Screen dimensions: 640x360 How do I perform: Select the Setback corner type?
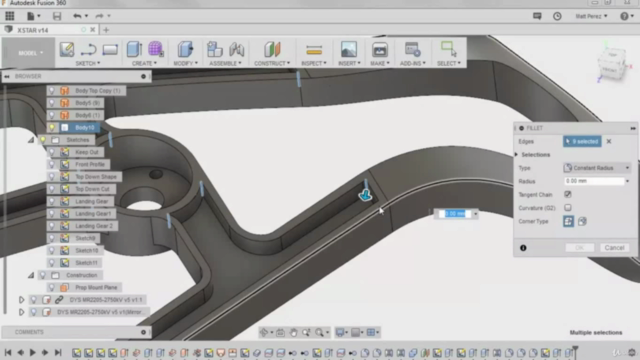(x=582, y=221)
